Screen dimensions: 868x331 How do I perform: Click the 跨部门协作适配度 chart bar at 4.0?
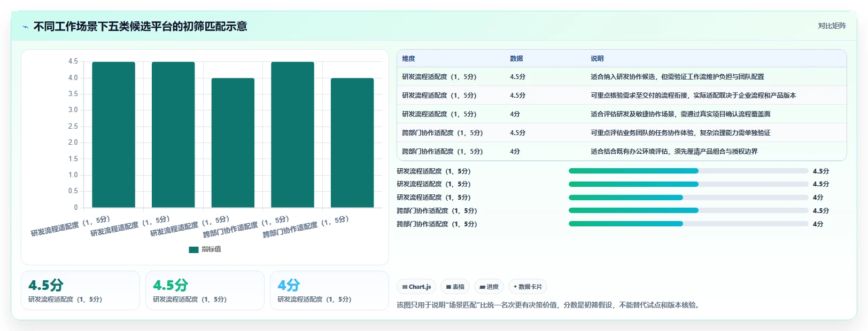pyautogui.click(x=352, y=143)
